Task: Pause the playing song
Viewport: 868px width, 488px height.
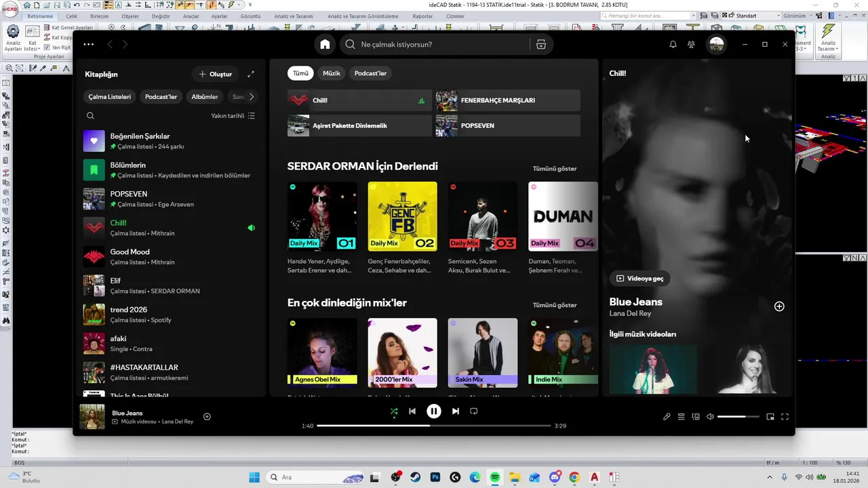Action: 434,411
